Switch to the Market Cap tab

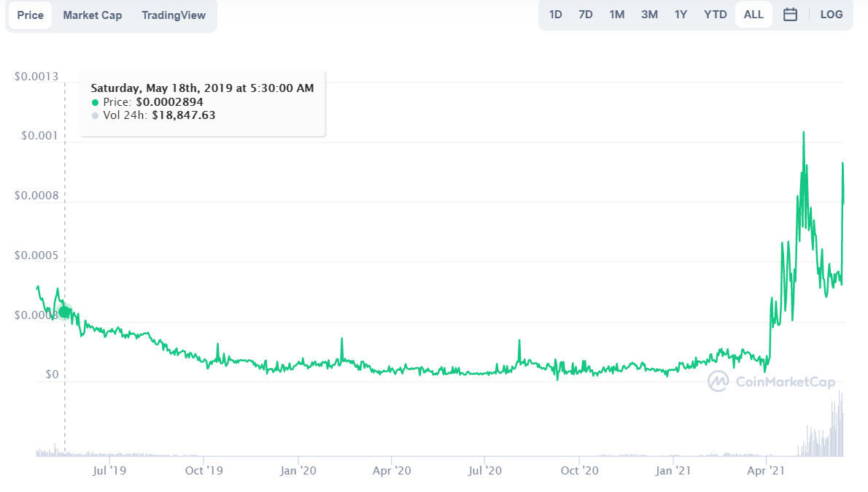93,15
